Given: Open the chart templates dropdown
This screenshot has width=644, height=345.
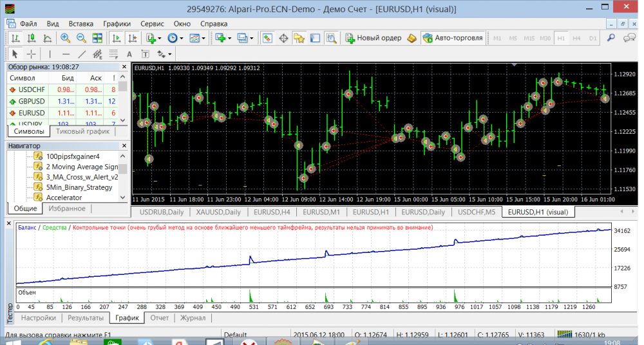Looking at the screenshot, I should point(197,38).
